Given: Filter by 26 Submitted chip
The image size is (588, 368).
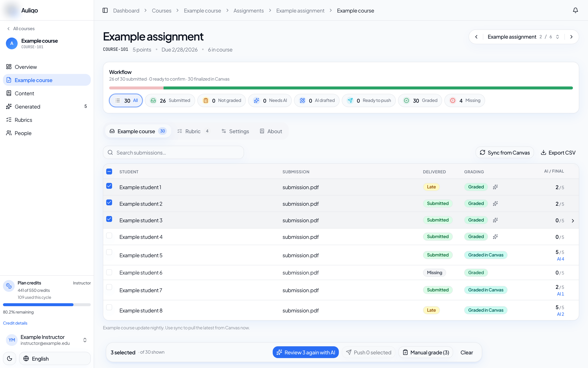Looking at the screenshot, I should [170, 100].
